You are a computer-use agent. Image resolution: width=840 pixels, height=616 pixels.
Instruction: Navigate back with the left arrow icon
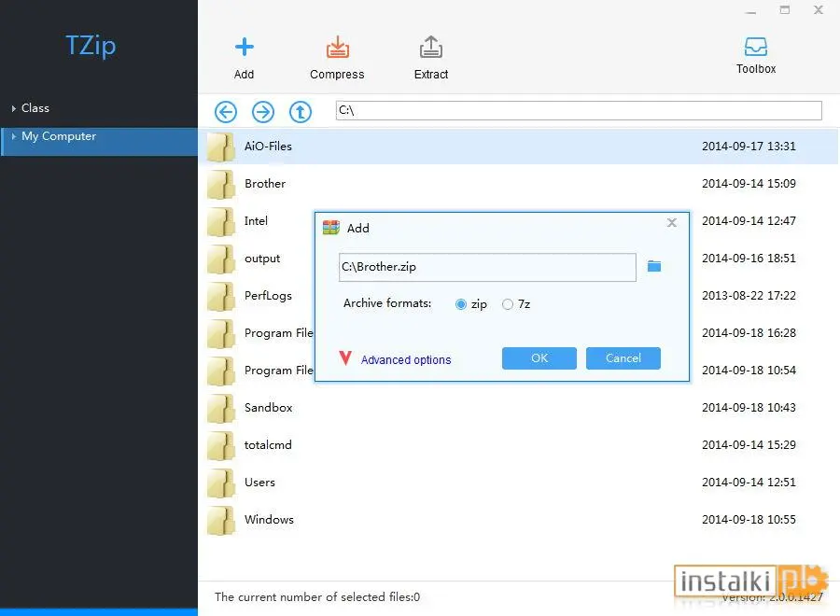226,112
